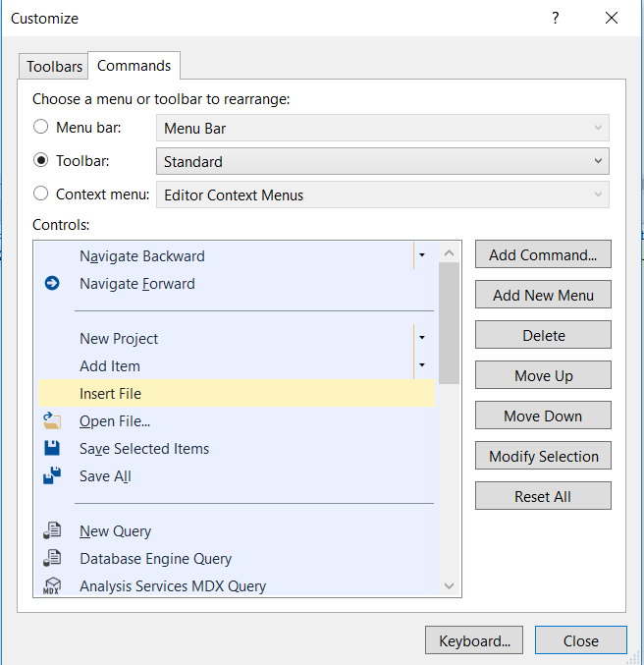Click the Analysis Services MDX Query icon
Screen dimensions: 644x665
(52, 586)
